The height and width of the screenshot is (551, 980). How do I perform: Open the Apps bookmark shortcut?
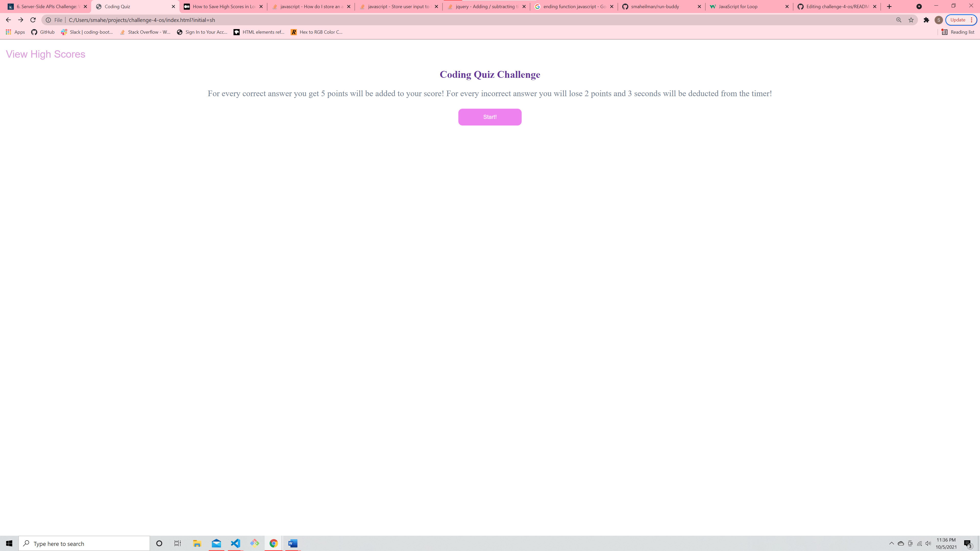point(15,32)
